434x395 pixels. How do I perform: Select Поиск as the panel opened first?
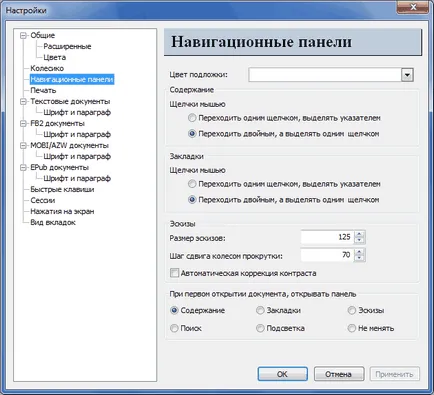[x=174, y=328]
